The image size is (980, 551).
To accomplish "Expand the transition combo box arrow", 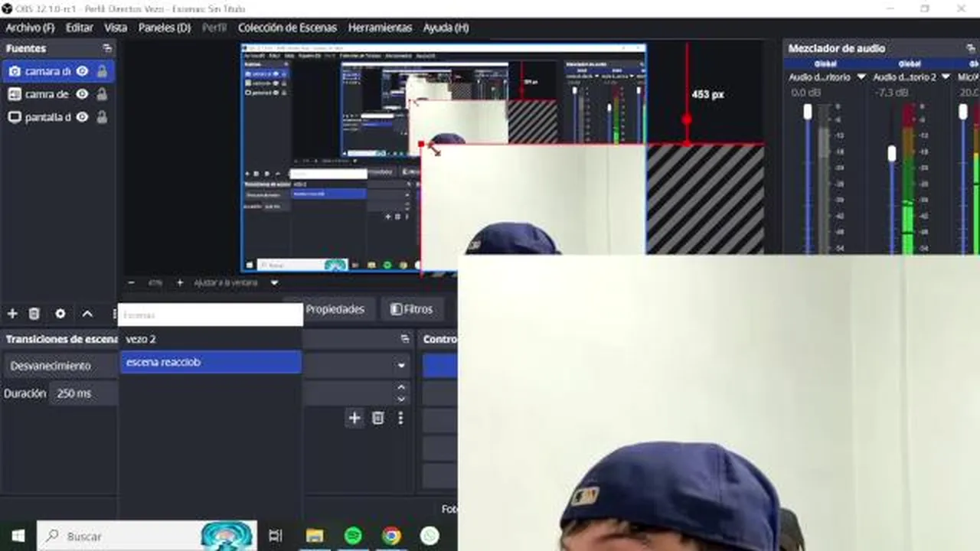I will 401,366.
